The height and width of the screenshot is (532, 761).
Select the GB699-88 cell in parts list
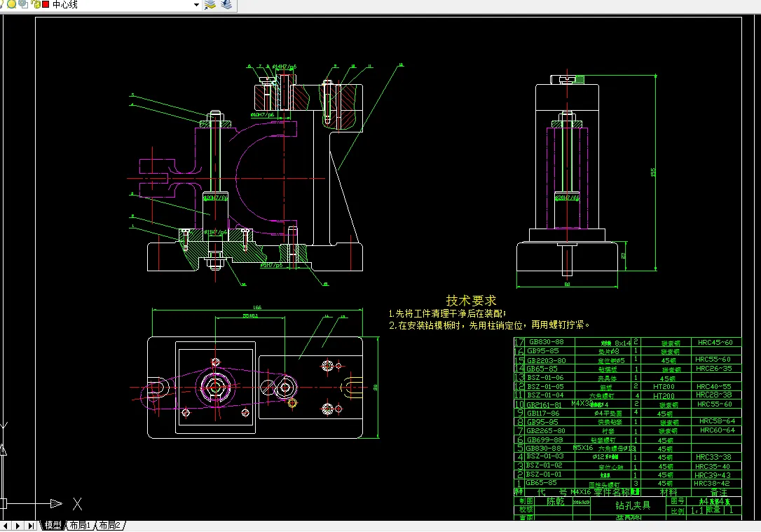click(x=544, y=439)
